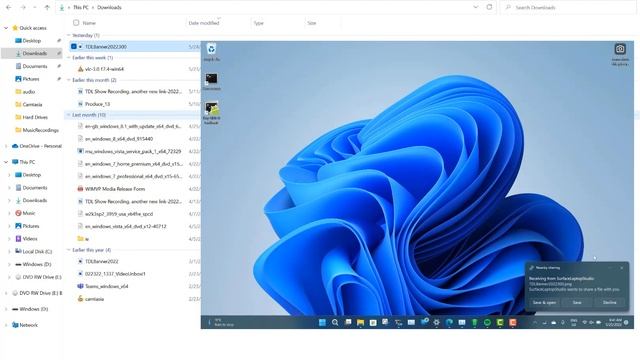Tick the select-all checkbox beside Name
The width and height of the screenshot is (640, 360).
point(76,23)
